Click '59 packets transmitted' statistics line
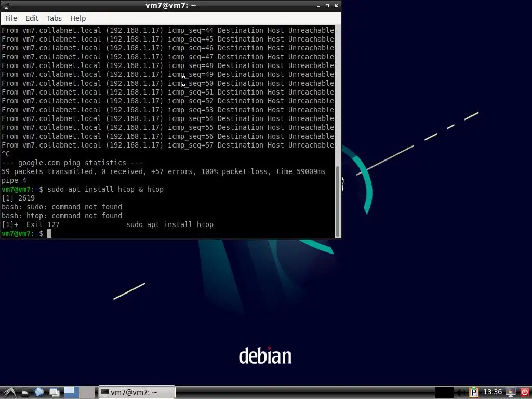Screen dimensions: 532x399 (x=164, y=171)
